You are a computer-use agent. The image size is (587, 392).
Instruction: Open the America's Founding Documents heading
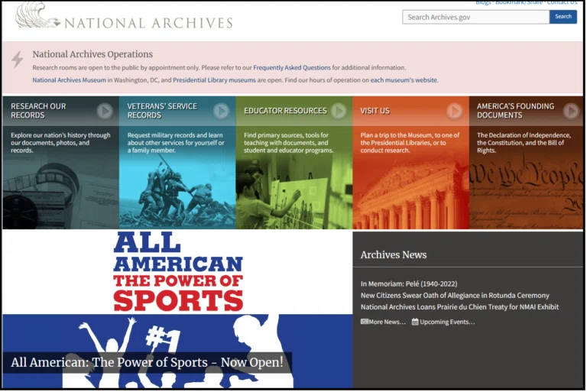point(515,111)
